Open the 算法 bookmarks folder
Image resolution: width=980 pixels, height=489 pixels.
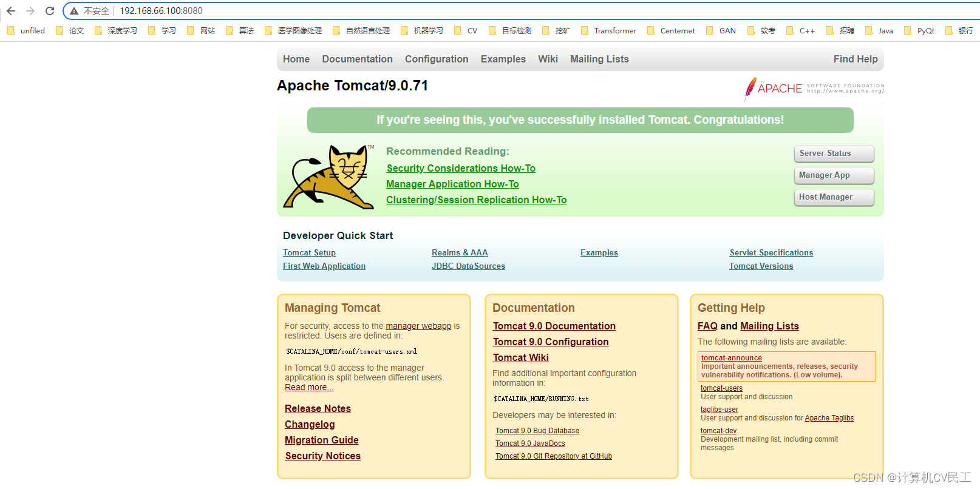coord(239,30)
